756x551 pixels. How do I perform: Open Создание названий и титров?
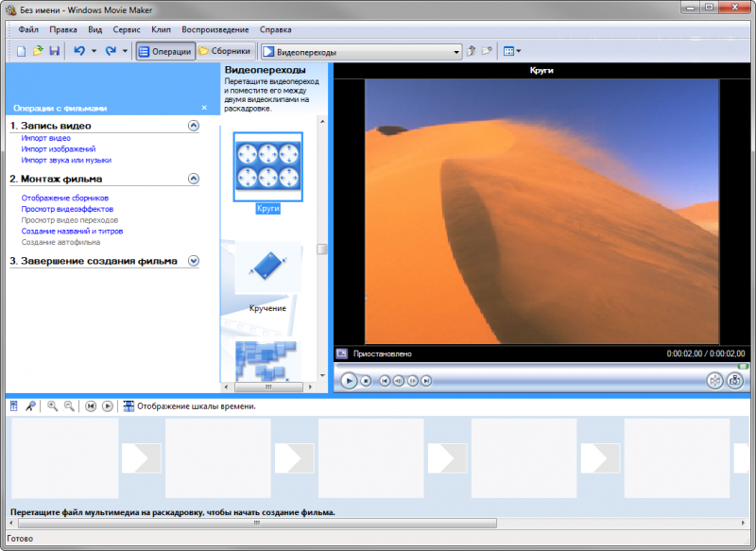pyautogui.click(x=71, y=231)
